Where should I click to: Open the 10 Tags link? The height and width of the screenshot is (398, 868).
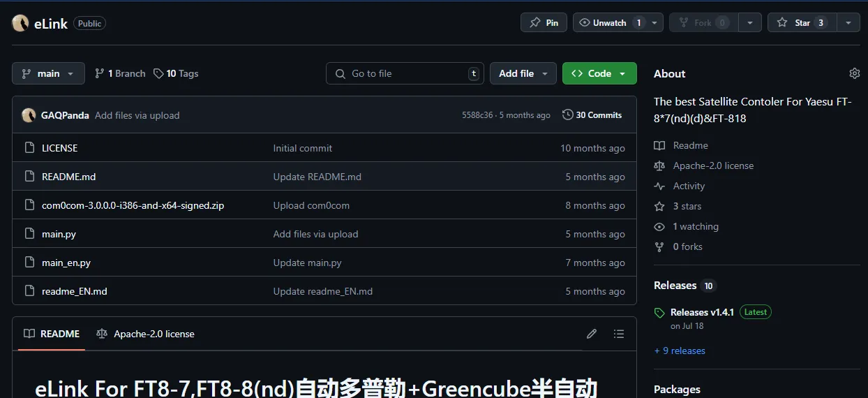[176, 73]
